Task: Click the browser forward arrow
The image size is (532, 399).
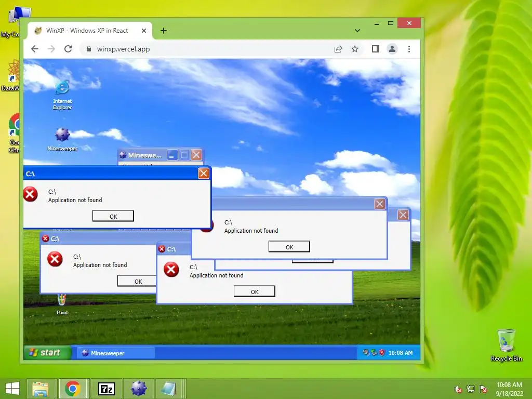Action: (51, 49)
